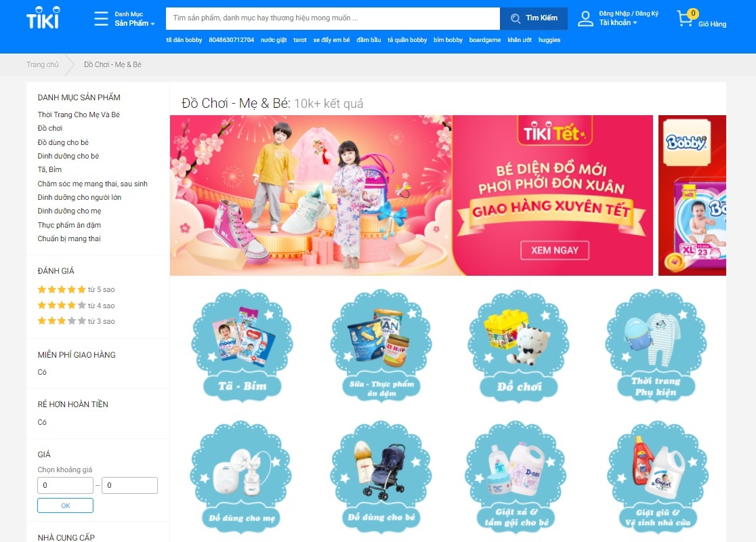The image size is (756, 542).
Task: Click the Tiki logo
Action: pyautogui.click(x=43, y=18)
